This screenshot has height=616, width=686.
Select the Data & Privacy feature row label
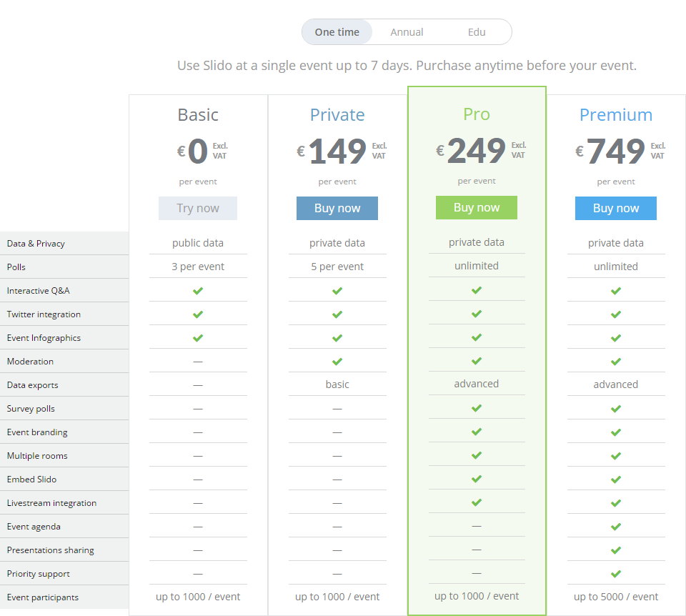click(36, 244)
